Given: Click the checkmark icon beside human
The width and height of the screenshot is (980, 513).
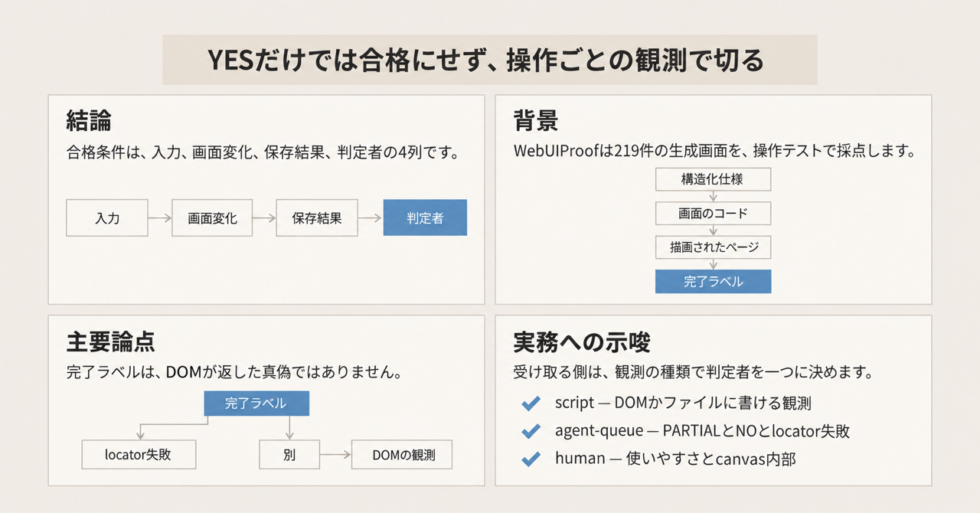Looking at the screenshot, I should click(530, 459).
